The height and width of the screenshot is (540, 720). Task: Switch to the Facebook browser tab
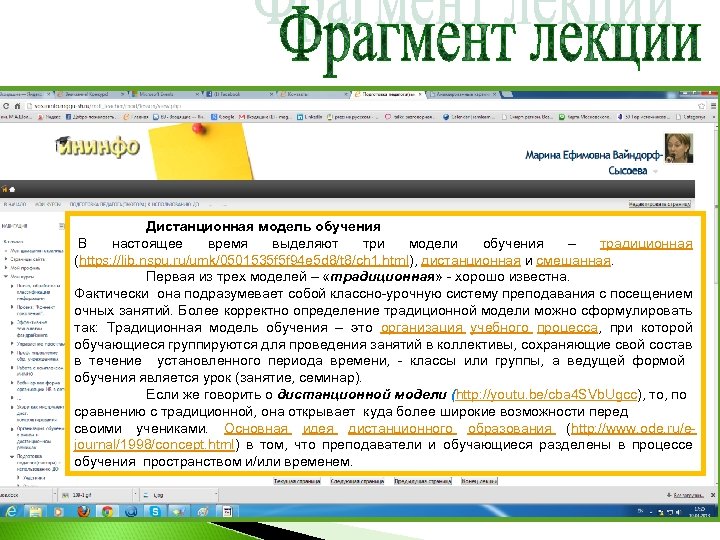[238, 94]
